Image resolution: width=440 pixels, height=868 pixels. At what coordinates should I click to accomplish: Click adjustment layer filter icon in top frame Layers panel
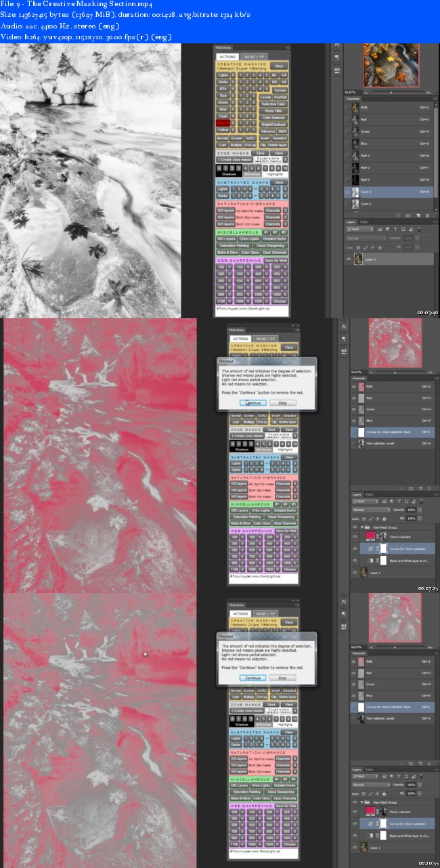pyautogui.click(x=388, y=229)
